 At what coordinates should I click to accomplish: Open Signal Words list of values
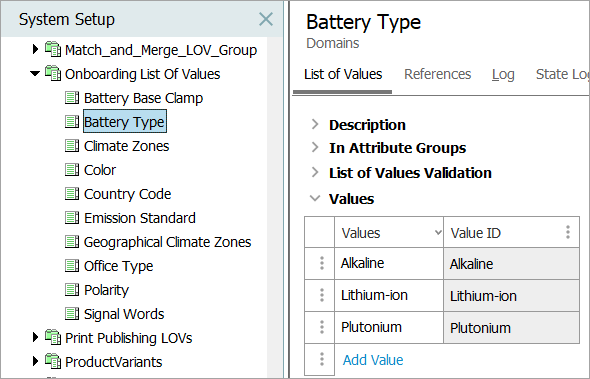click(x=124, y=314)
